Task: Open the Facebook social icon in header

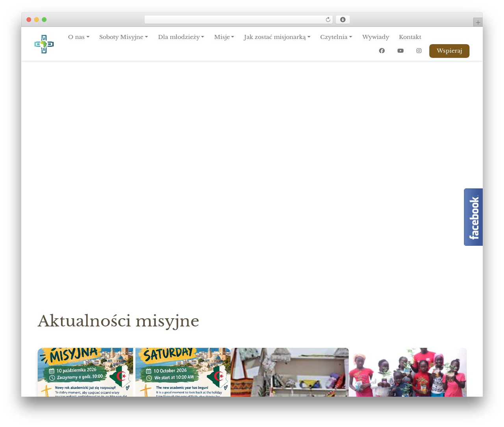Action: tap(382, 51)
